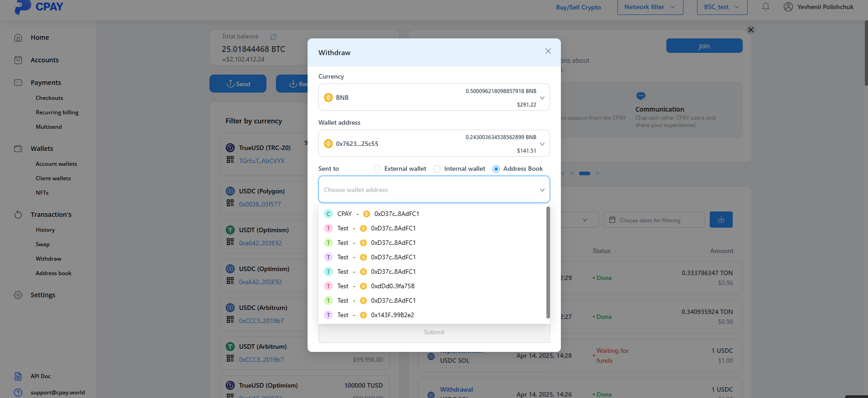Click the Settings gear icon in sidebar
Screen dimensions: 868x398
tap(18, 295)
